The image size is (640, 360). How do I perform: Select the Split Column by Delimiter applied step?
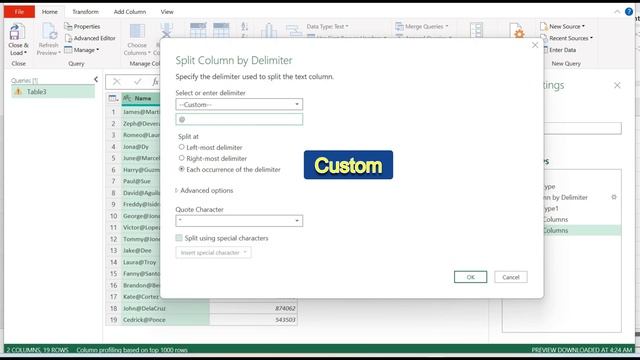[x=565, y=198]
